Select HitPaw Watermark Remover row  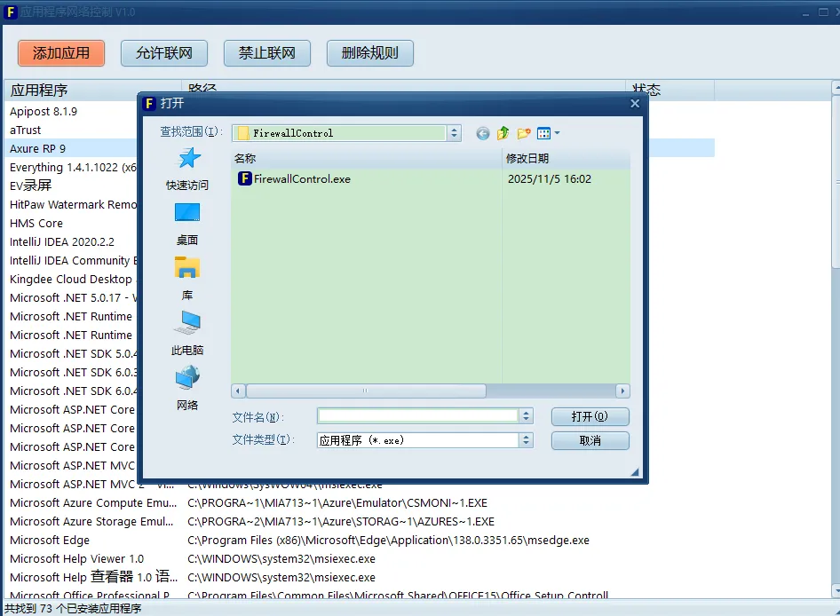[x=73, y=205]
